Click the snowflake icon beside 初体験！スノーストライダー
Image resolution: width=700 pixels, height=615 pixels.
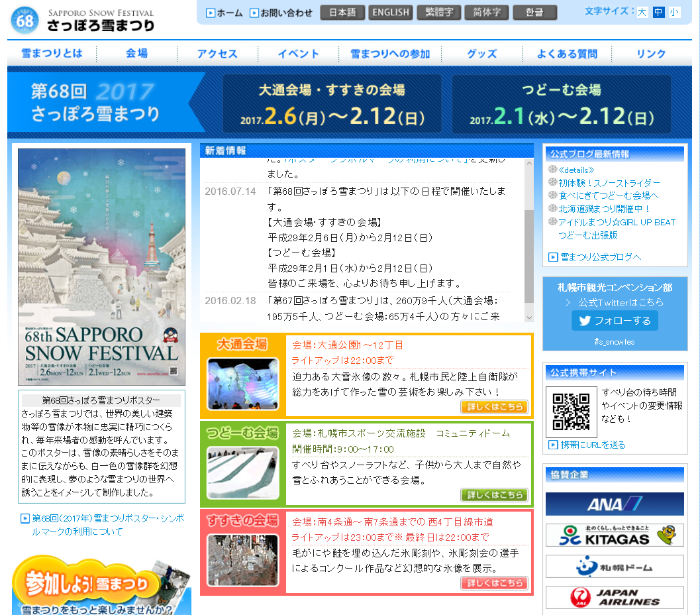(553, 182)
